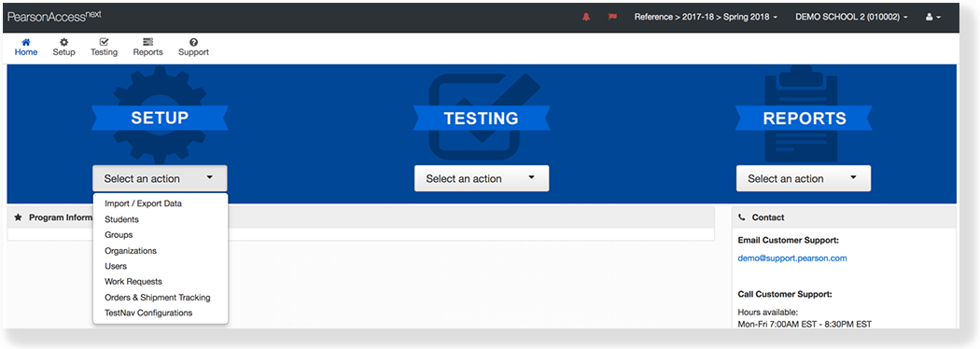Click the demo@support.pearson.com email link
Image resolution: width=980 pixels, height=349 pixels.
tap(792, 258)
